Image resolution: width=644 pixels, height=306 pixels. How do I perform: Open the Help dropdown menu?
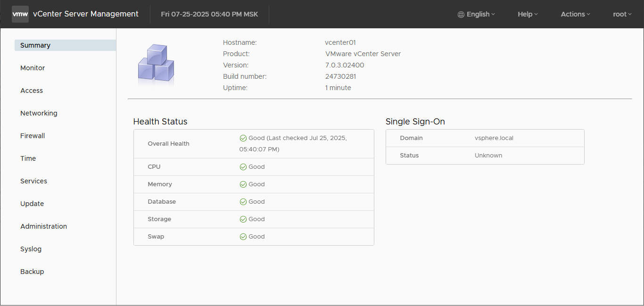528,14
